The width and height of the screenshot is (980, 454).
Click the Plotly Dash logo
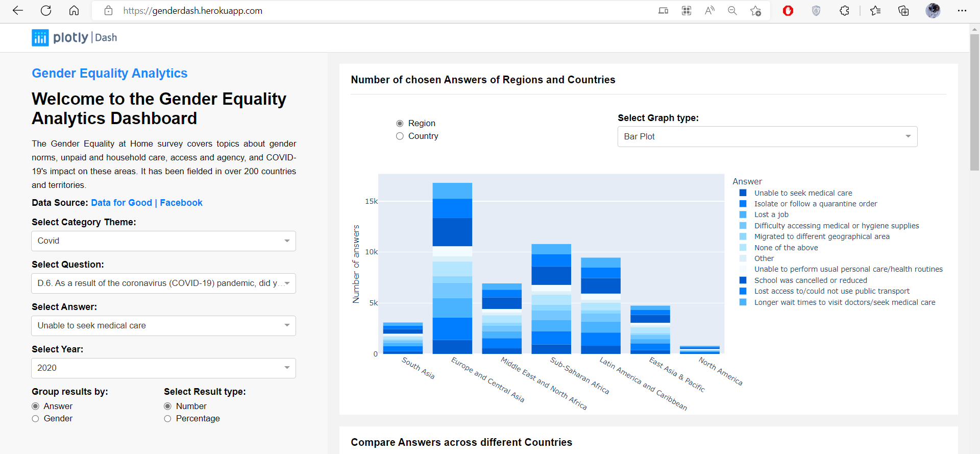75,37
